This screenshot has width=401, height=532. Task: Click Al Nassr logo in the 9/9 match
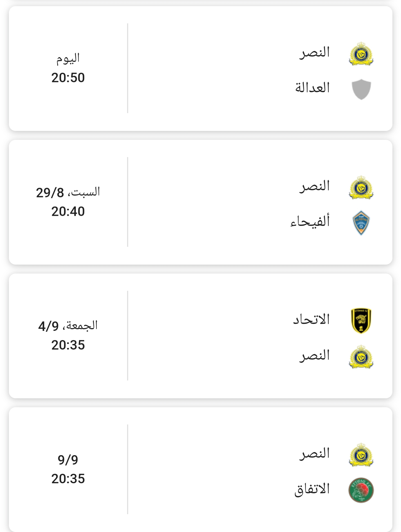point(361,455)
